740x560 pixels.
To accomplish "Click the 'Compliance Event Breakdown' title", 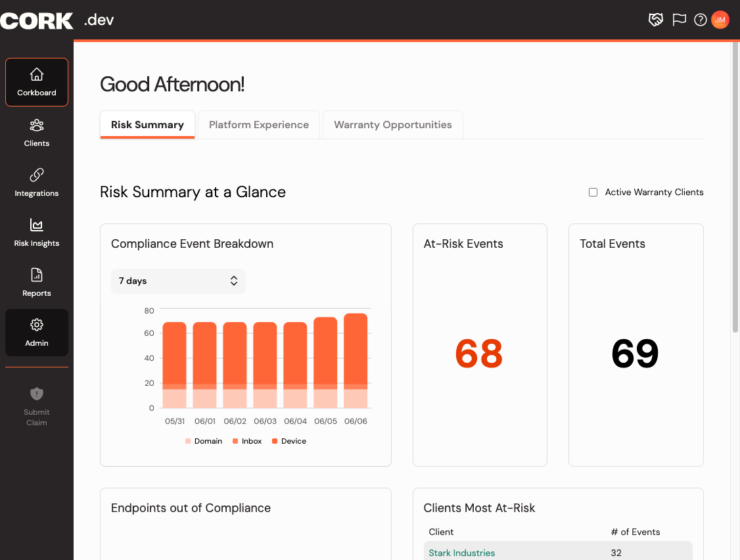I will [192, 244].
